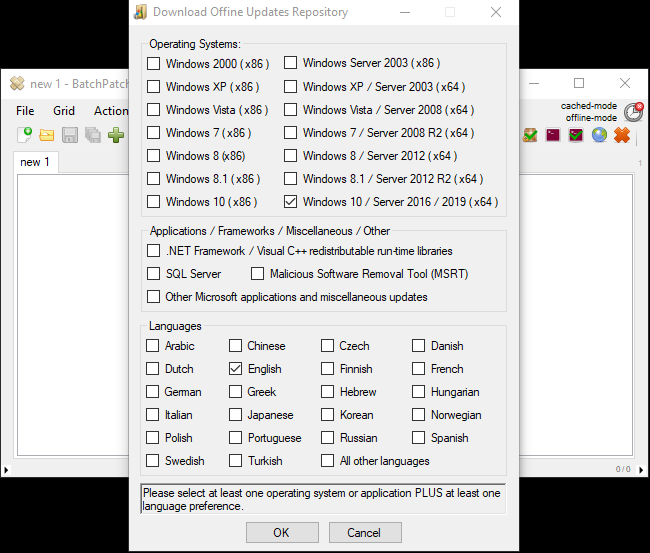Check the French language option

(418, 369)
